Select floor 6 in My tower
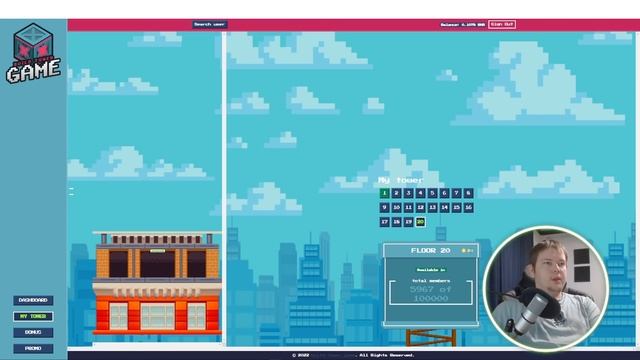 pos(444,193)
